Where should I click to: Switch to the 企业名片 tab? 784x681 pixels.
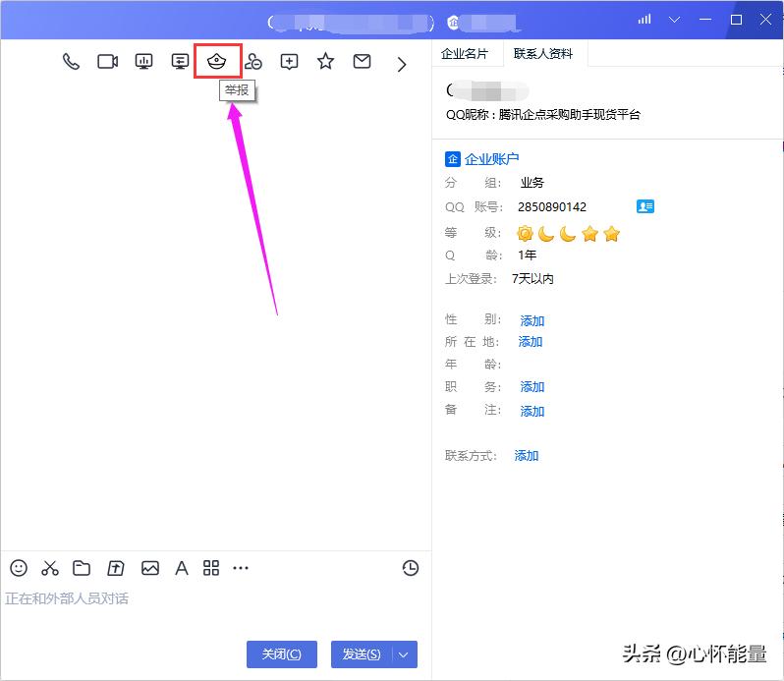point(465,54)
